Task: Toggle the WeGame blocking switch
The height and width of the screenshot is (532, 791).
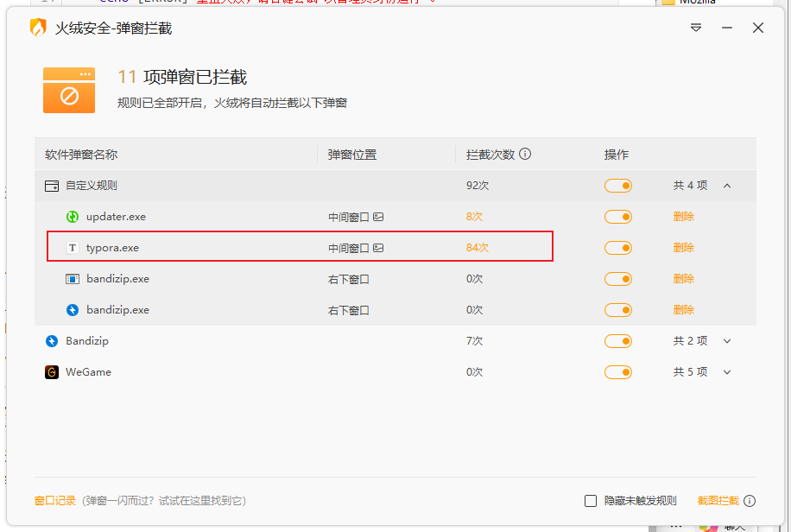Action: point(618,372)
